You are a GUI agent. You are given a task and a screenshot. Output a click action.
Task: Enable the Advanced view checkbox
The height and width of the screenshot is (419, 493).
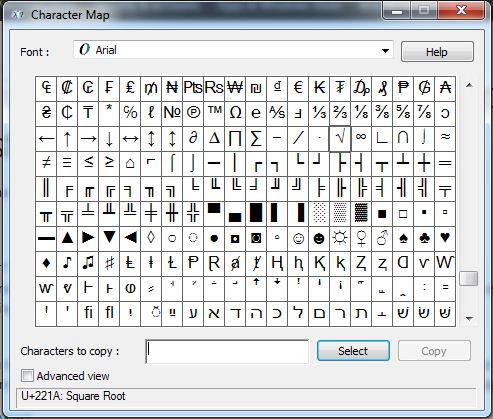[x=27, y=376]
